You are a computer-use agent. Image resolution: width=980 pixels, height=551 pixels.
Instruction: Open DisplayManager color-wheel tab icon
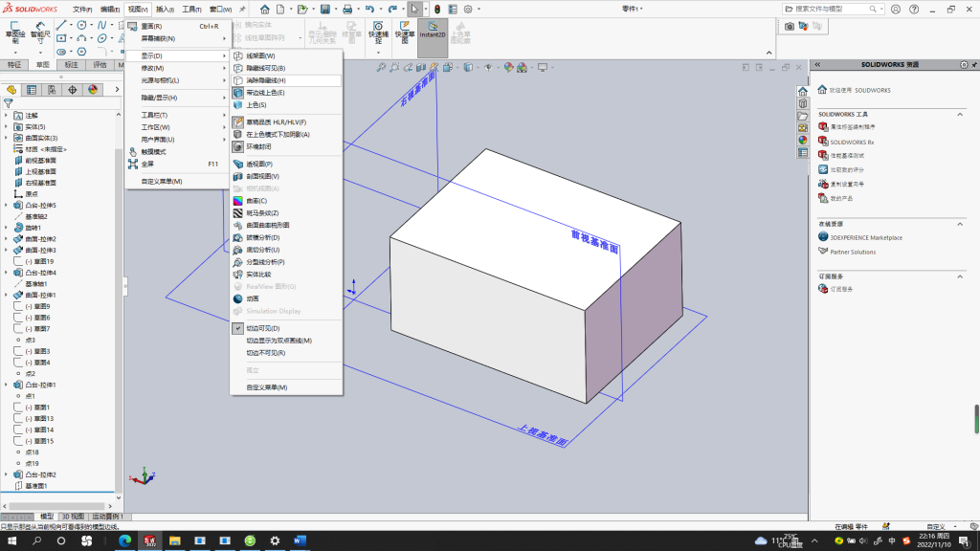pyautogui.click(x=93, y=90)
